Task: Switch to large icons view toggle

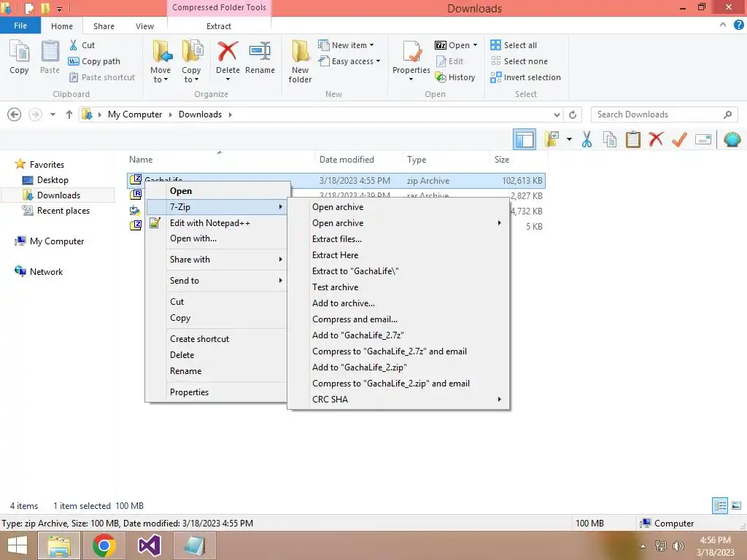Action: (736, 506)
